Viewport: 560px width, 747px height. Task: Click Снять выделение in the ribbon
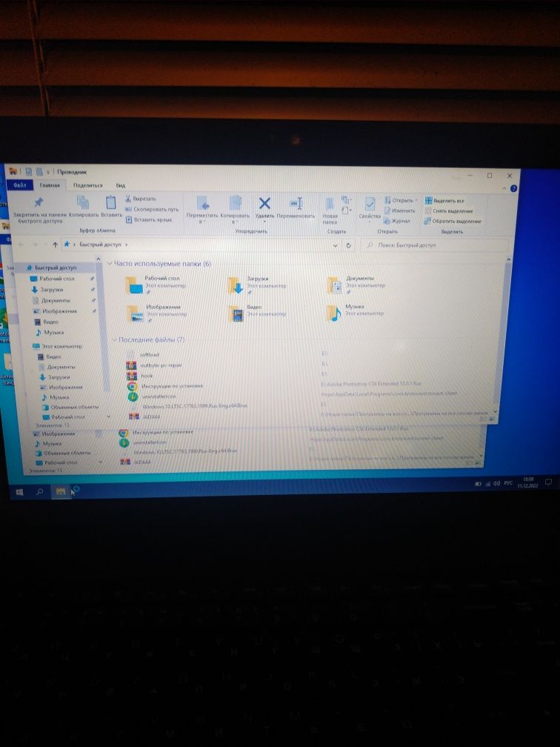click(449, 211)
